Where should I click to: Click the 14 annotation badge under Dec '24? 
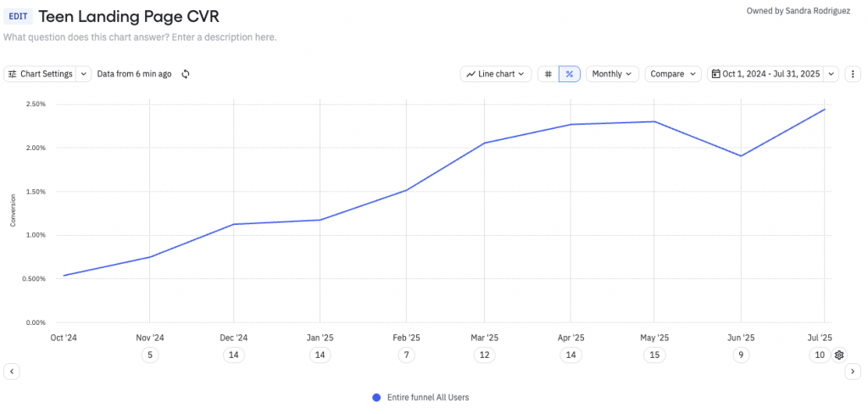pos(233,355)
